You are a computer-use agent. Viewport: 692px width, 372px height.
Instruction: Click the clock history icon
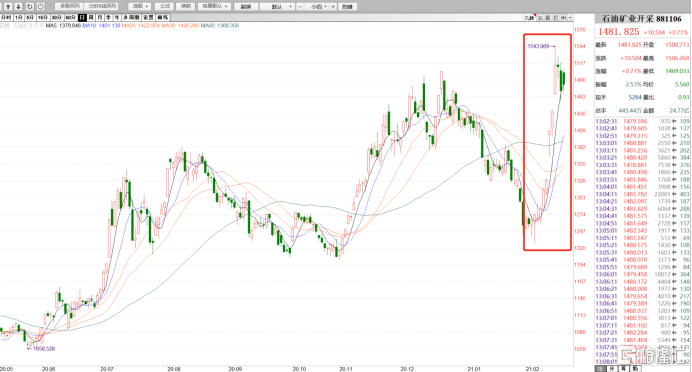point(41,7)
